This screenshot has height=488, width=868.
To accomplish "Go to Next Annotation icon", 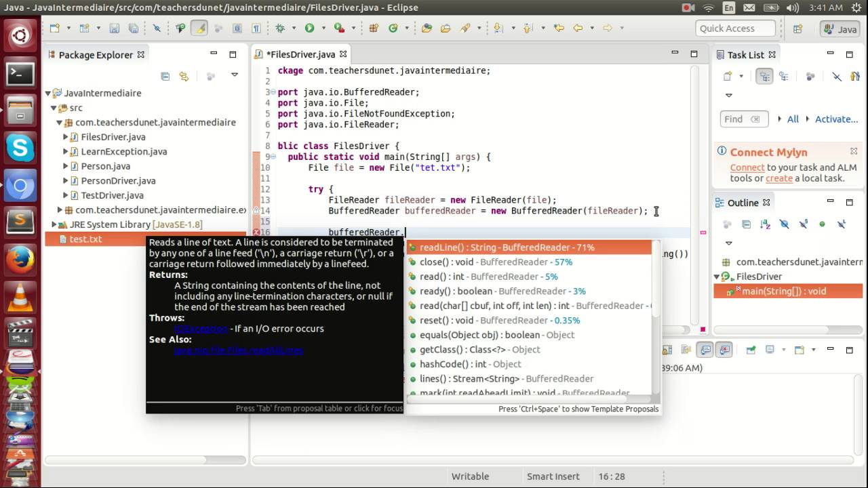I will point(498,28).
